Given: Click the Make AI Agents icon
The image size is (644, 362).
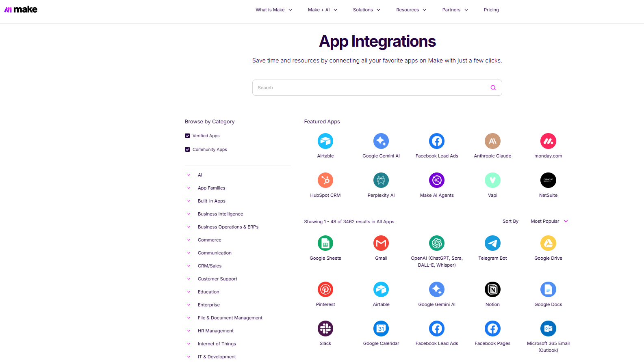Looking at the screenshot, I should 437,180.
